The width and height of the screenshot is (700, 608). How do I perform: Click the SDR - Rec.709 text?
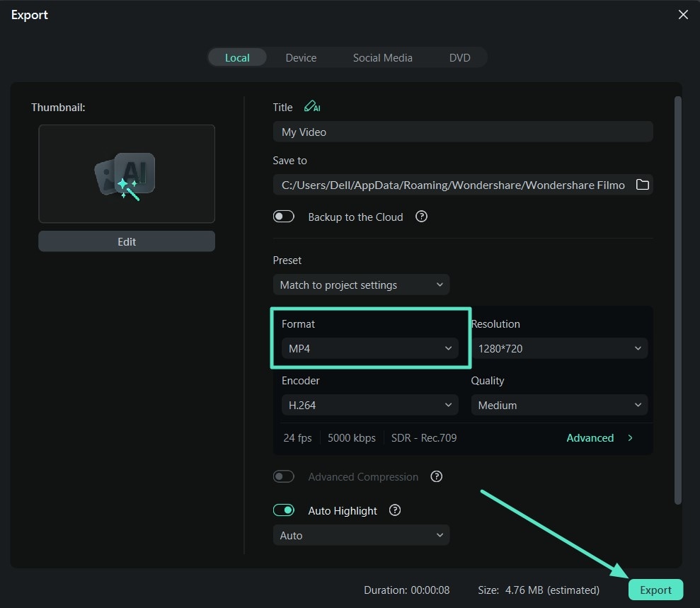[424, 438]
